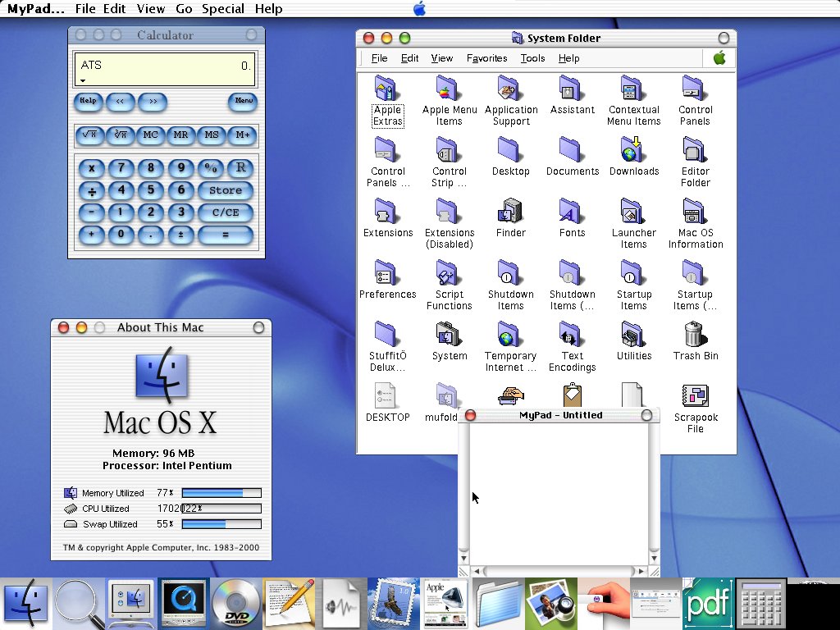Click MyPad vertical scrollbar down arrow

pyautogui.click(x=654, y=559)
